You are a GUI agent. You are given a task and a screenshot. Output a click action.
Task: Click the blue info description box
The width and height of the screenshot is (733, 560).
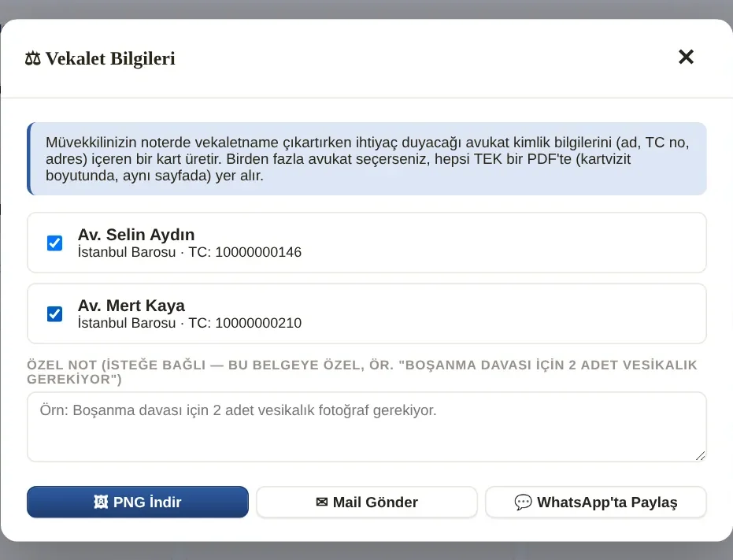click(x=367, y=158)
